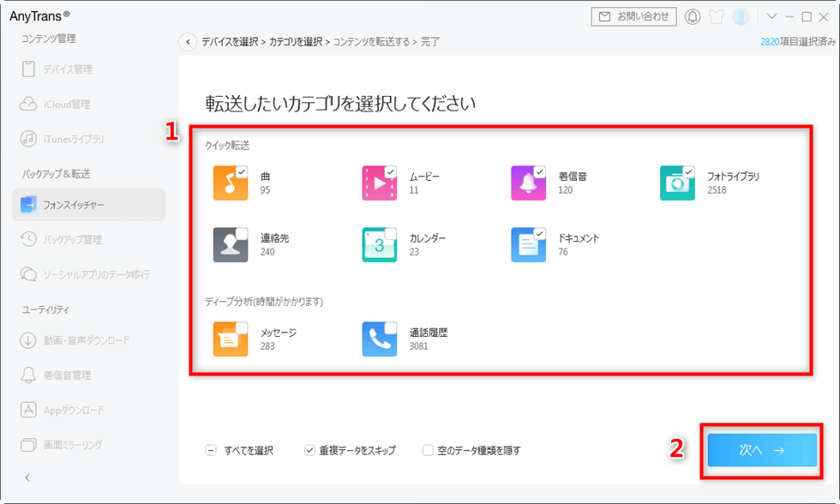Check the カレンダー category checkbox

coord(391,233)
